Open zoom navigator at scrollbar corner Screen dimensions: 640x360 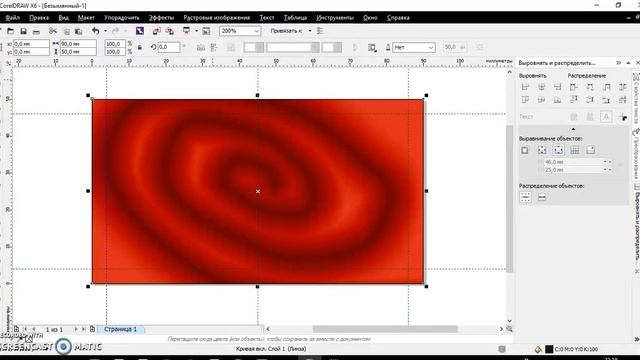(509, 329)
